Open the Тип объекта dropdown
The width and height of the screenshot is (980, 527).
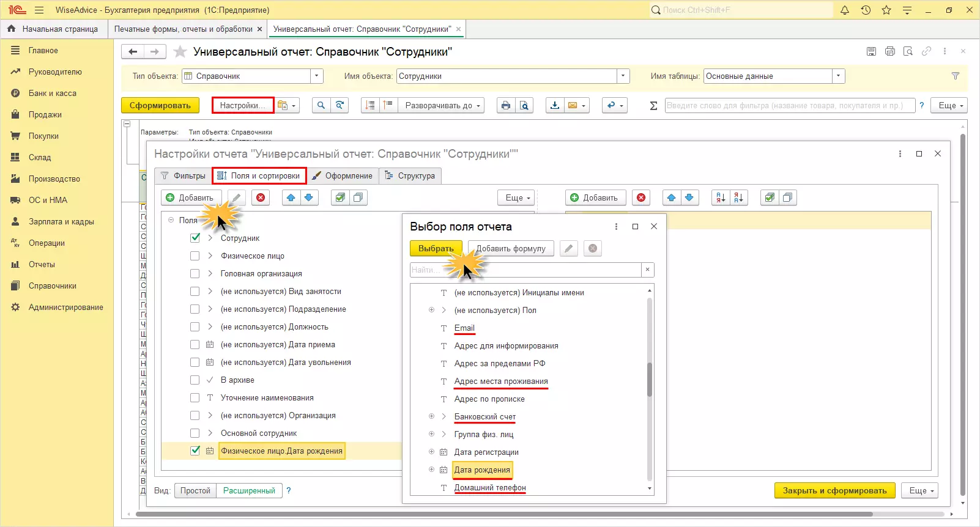[316, 76]
